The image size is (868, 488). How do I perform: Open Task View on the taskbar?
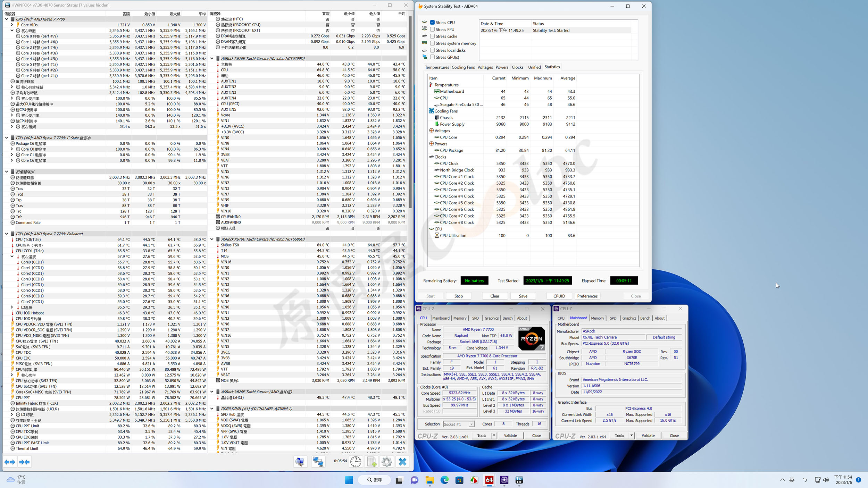click(399, 480)
